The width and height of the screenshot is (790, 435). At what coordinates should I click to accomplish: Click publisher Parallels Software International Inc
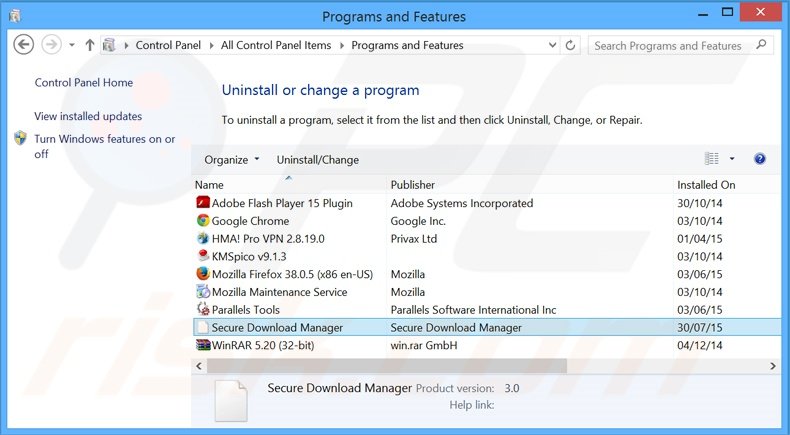click(x=473, y=309)
